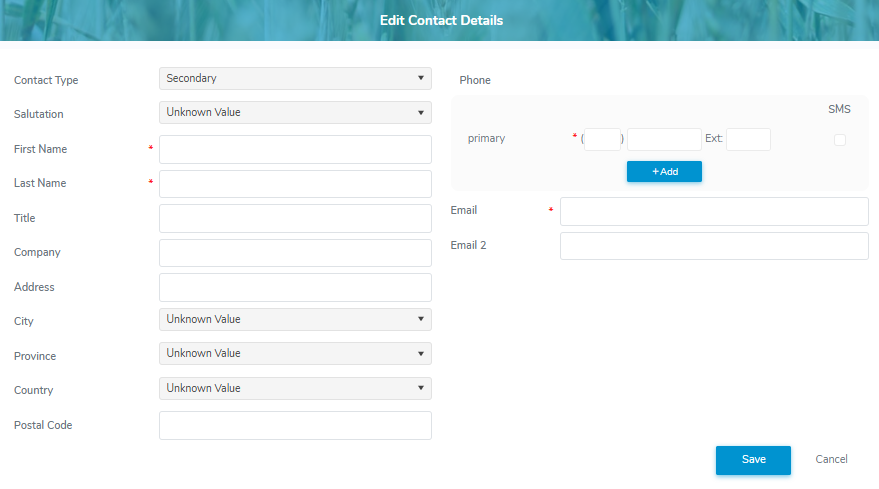Focus the Last Name text box

pos(295,184)
